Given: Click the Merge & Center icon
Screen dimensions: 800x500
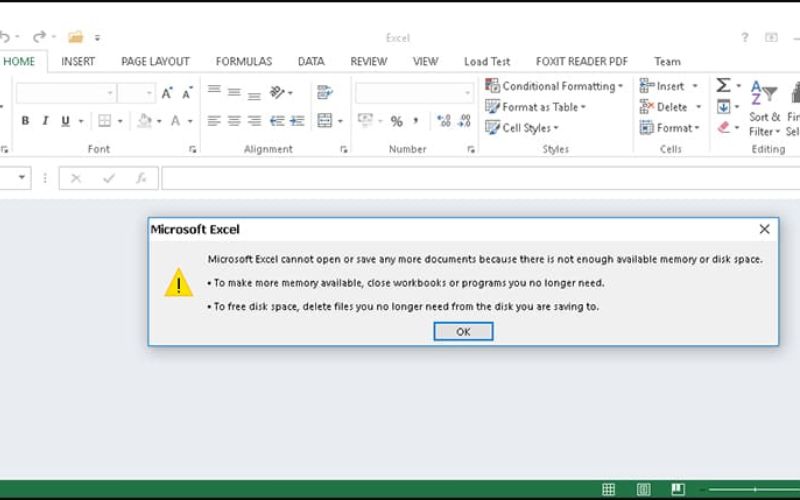Looking at the screenshot, I should [x=324, y=121].
